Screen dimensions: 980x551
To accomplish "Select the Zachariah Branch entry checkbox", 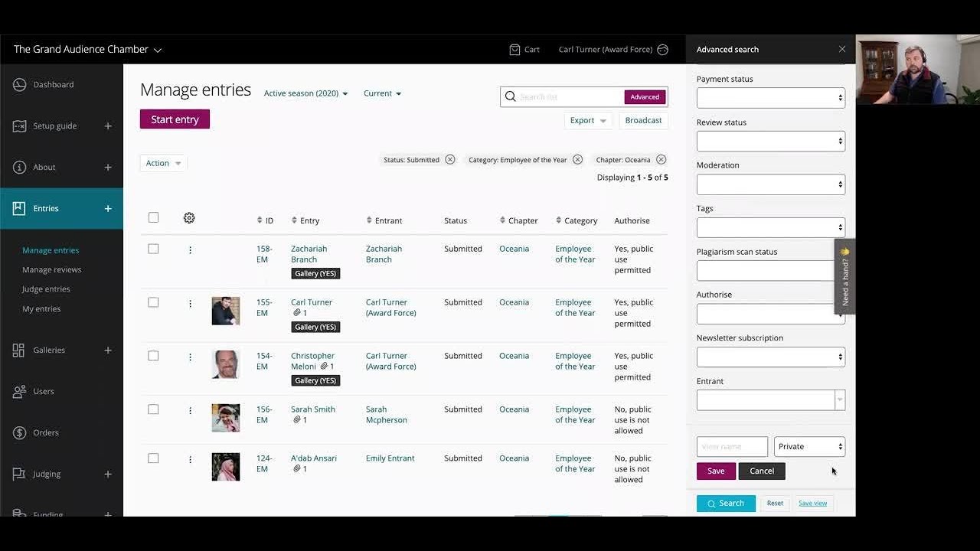I will pyautogui.click(x=153, y=249).
